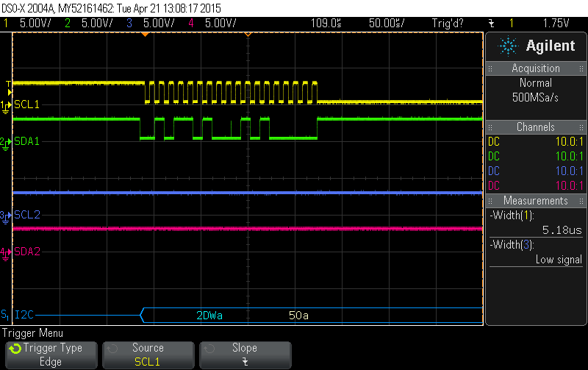The image size is (588, 370).
Task: Click the 109.0 delay time readout
Action: tap(326, 24)
